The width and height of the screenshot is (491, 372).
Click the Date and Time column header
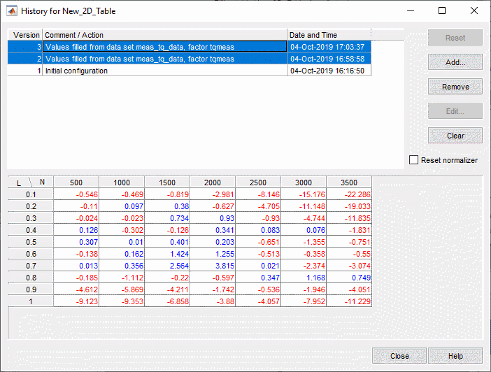tap(329, 35)
